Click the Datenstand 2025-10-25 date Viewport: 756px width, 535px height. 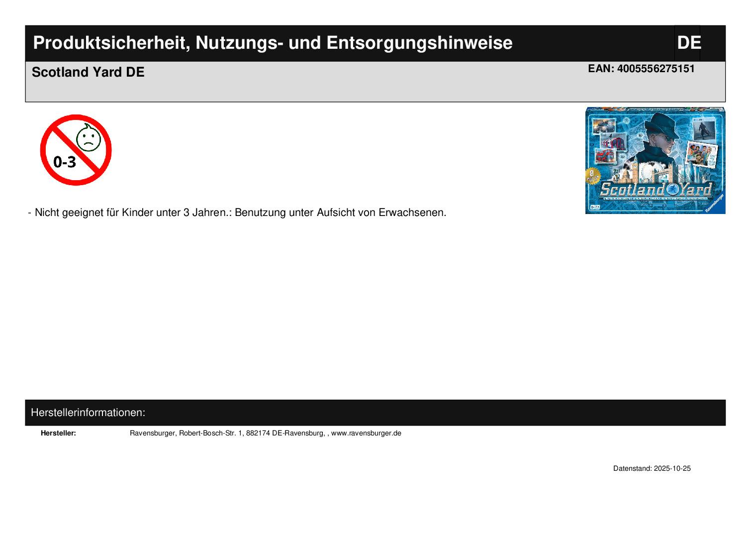click(x=652, y=468)
